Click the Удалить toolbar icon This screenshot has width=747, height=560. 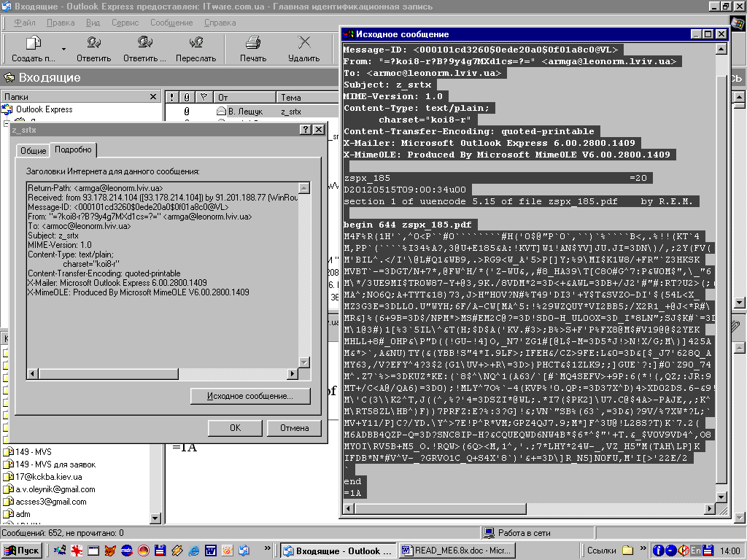click(304, 48)
